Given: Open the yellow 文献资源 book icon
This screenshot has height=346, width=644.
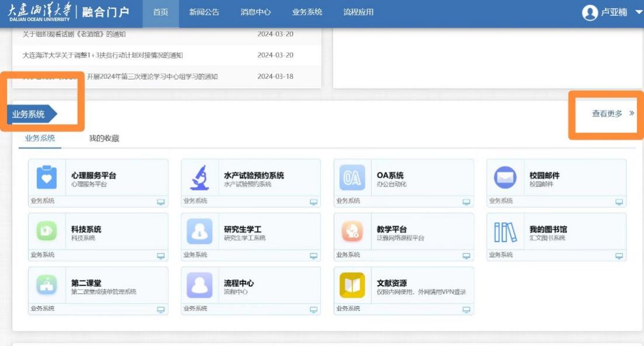Looking at the screenshot, I should tap(352, 285).
